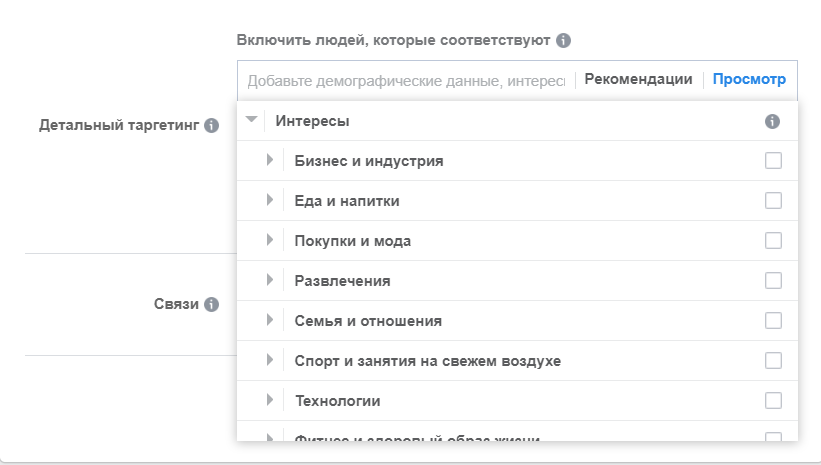Click the demographics search input field
821x465 pixels.
[406, 81]
